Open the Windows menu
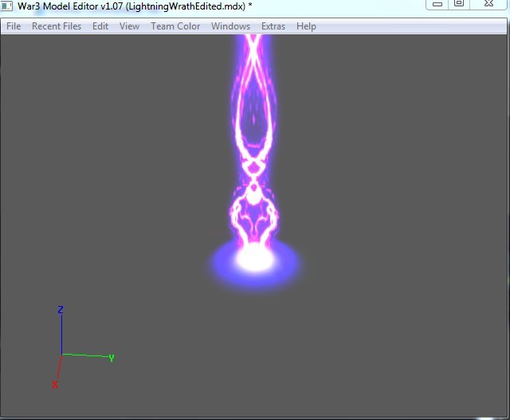Image resolution: width=510 pixels, height=420 pixels. (230, 26)
